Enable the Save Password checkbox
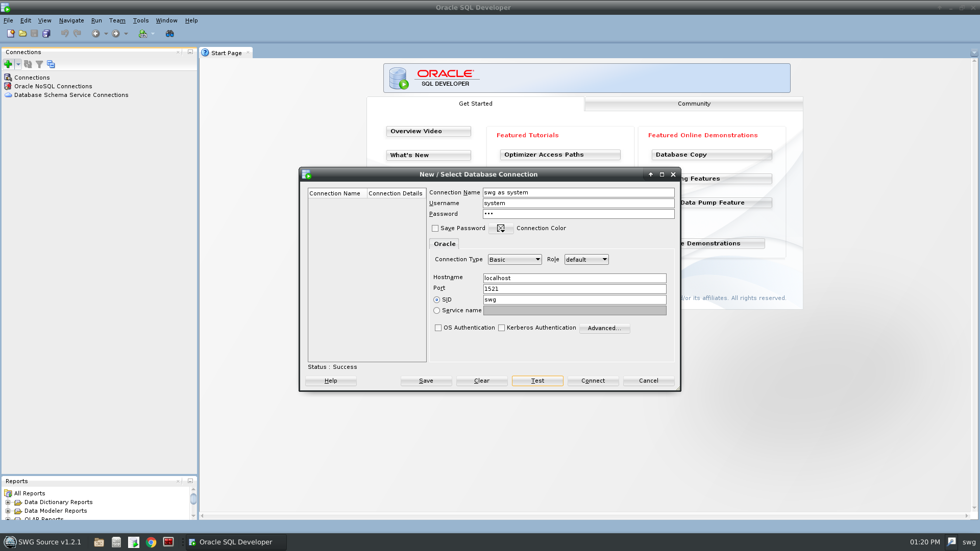Viewport: 980px width, 551px height. pyautogui.click(x=435, y=229)
